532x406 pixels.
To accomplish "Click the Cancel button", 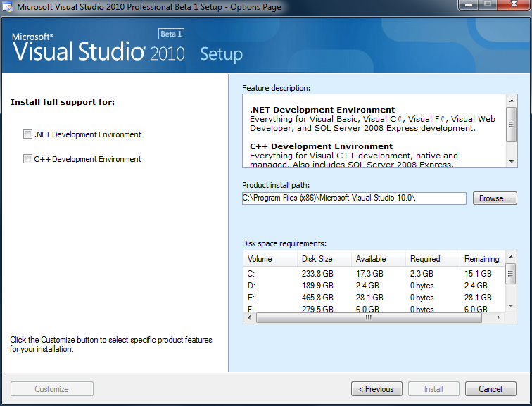I will [x=490, y=388].
